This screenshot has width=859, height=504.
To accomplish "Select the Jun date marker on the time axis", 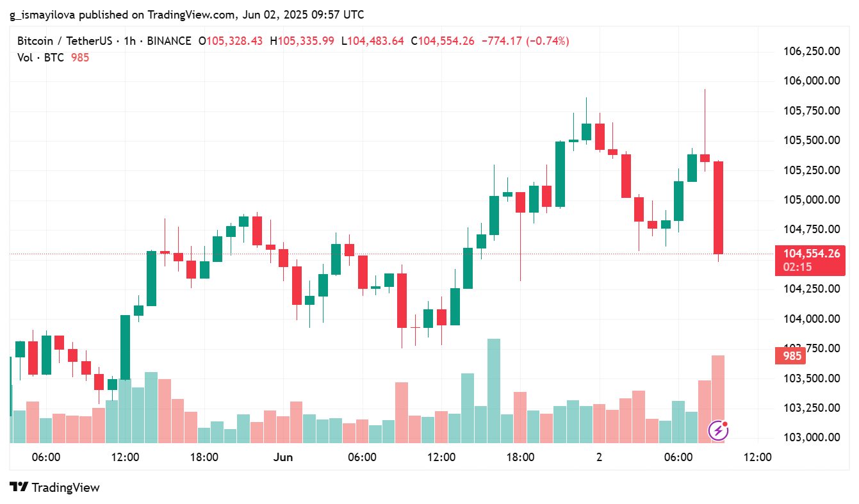I will (282, 457).
